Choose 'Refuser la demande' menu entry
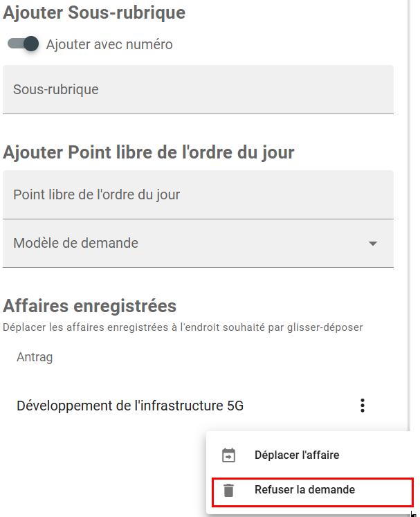Screen dimensions: 420x517 point(304,490)
